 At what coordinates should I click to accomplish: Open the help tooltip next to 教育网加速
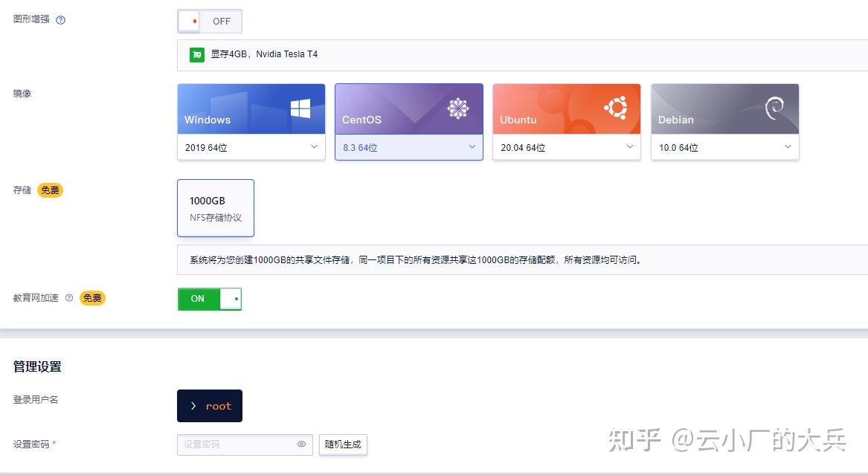tap(68, 298)
